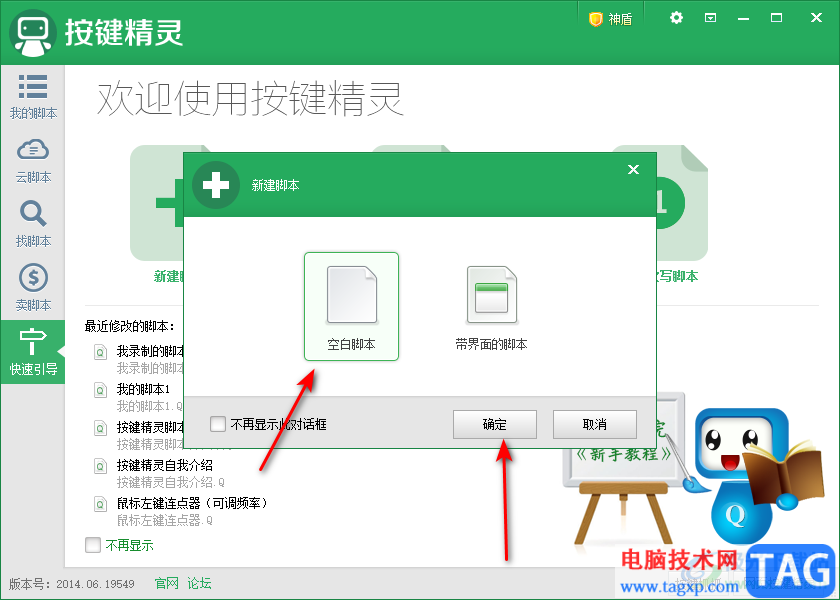Minimize the 按键精灵 window
This screenshot has height=600, width=840.
click(743, 19)
